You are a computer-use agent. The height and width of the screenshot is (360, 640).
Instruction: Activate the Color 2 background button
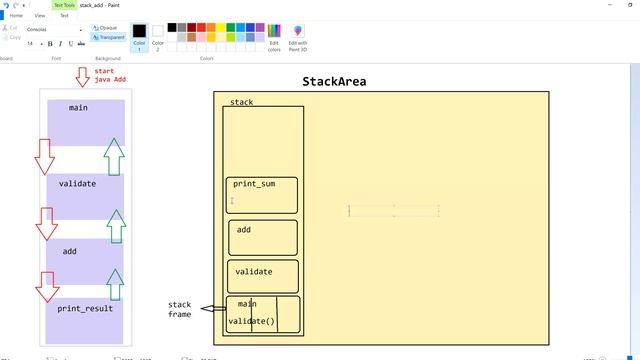158,38
